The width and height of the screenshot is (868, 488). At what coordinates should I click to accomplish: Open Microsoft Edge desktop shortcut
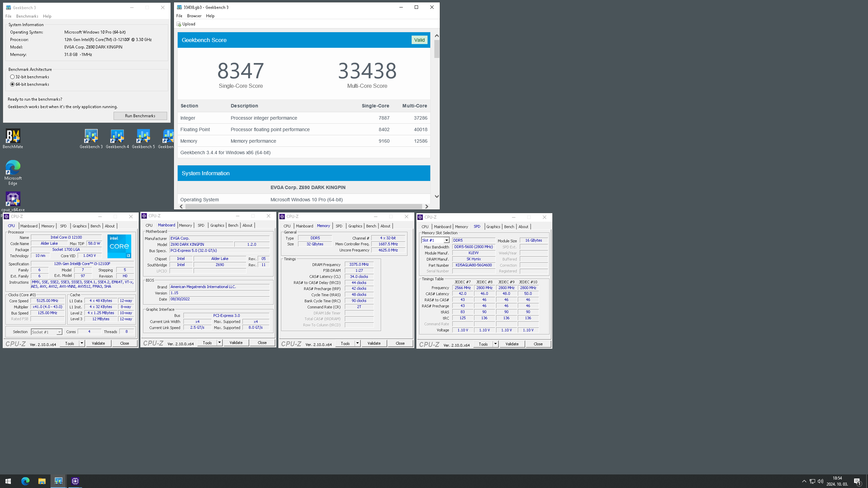[x=13, y=172]
